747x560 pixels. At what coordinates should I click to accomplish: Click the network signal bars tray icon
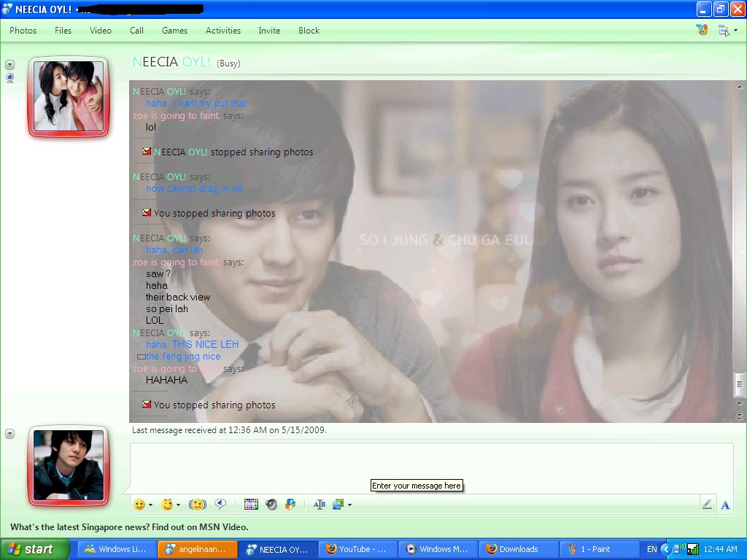pyautogui.click(x=693, y=549)
